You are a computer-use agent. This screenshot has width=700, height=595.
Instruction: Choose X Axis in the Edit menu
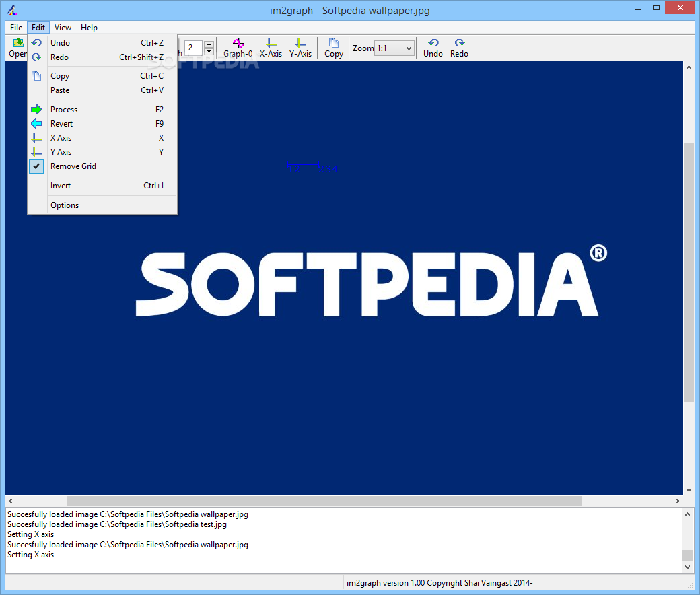[102, 138]
